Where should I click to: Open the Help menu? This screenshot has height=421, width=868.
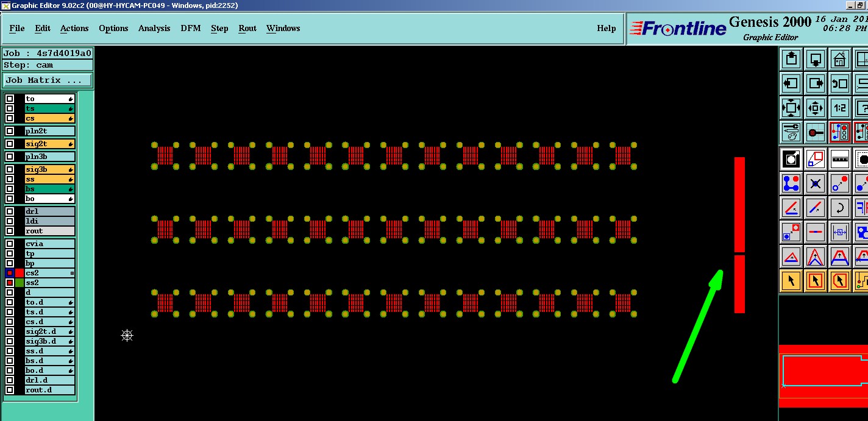pyautogui.click(x=606, y=28)
